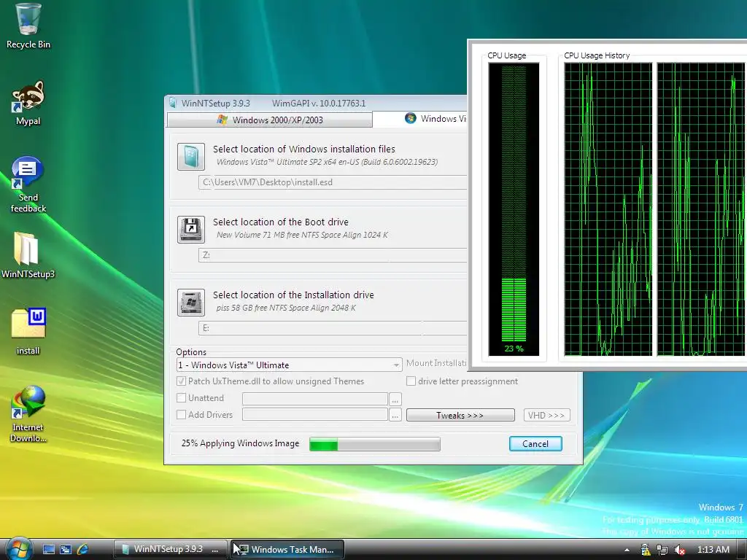Click the Windows installation files source icon
Screen dimensions: 747x560
point(191,157)
